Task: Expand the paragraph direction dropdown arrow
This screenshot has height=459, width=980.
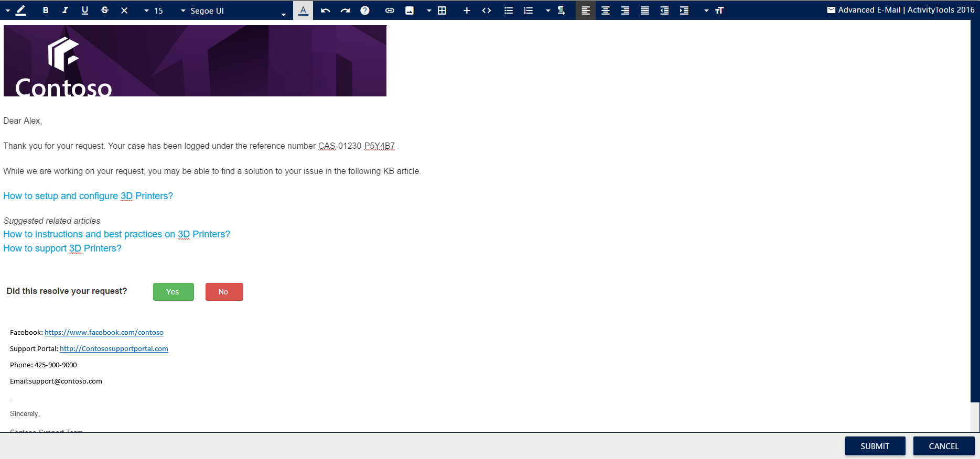Action: (548, 10)
